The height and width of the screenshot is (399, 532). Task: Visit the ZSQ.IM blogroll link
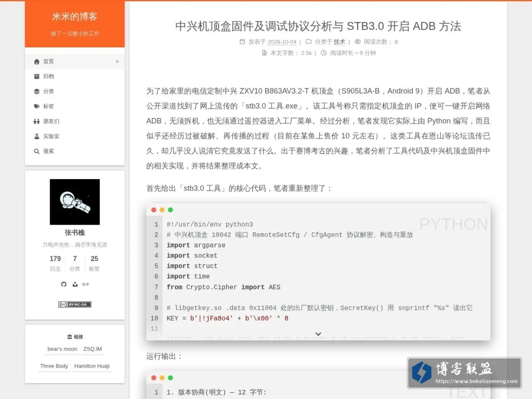[93, 349]
